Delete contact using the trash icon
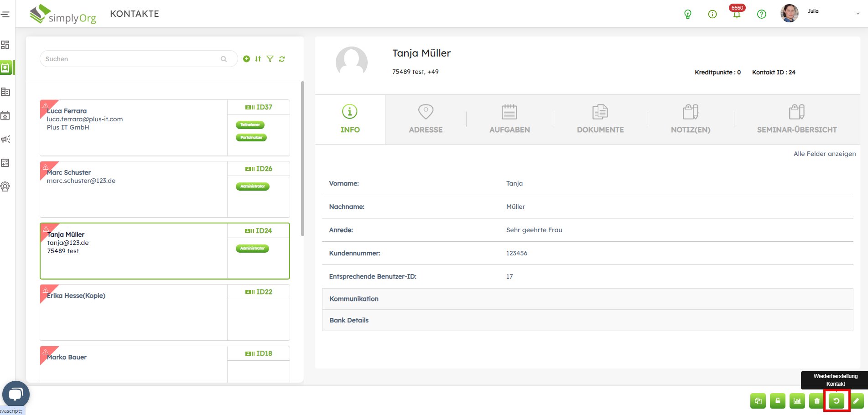 pyautogui.click(x=817, y=401)
